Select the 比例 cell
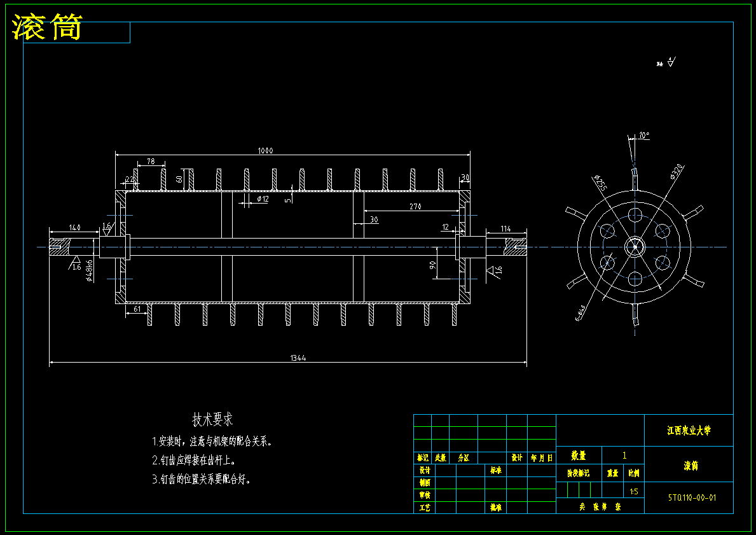This screenshot has height=535, width=756. (x=634, y=473)
